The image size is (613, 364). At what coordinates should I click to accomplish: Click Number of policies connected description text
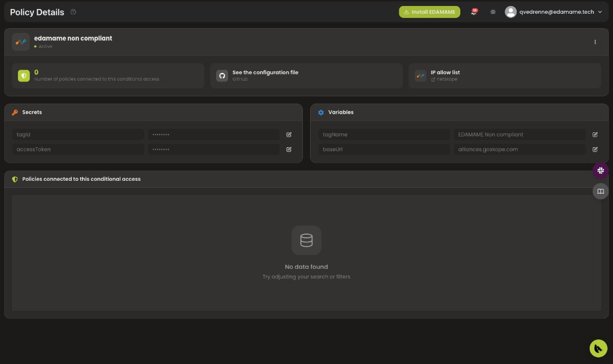96,80
